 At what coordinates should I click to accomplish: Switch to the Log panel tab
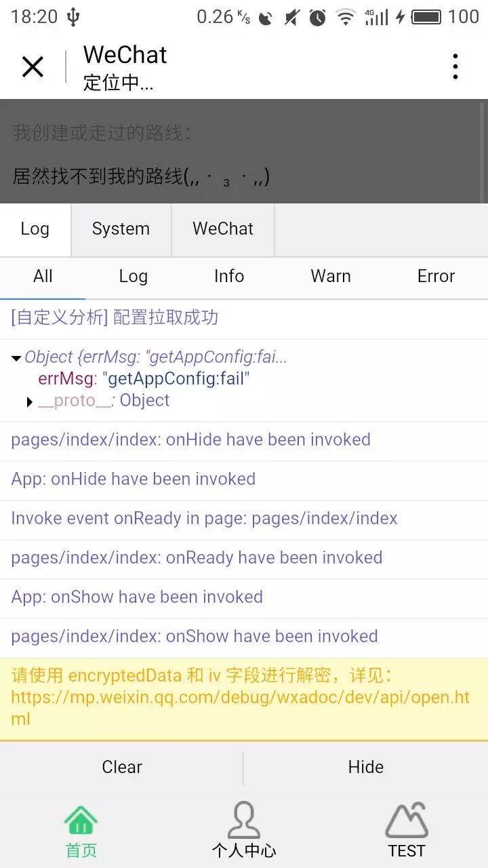pyautogui.click(x=35, y=230)
